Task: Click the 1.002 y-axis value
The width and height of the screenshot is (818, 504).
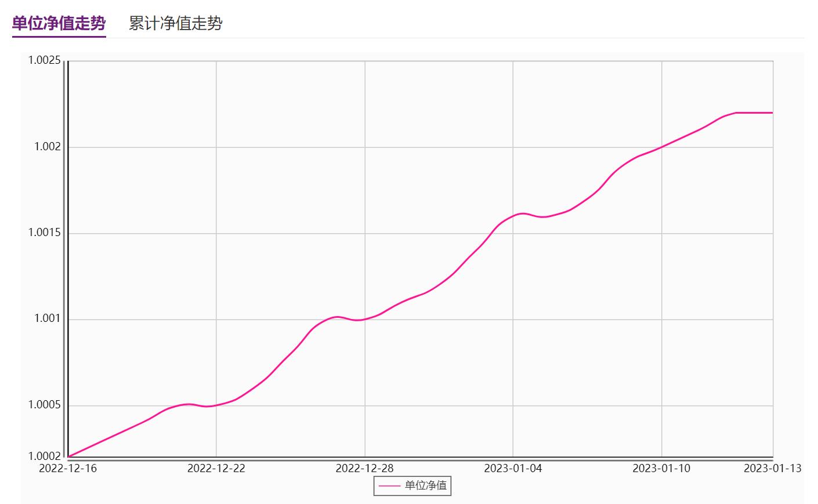Action: pyautogui.click(x=48, y=146)
